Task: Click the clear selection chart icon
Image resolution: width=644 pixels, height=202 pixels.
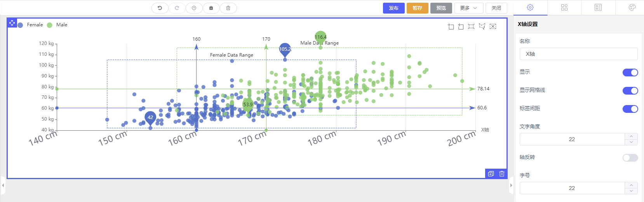Action: [493, 26]
